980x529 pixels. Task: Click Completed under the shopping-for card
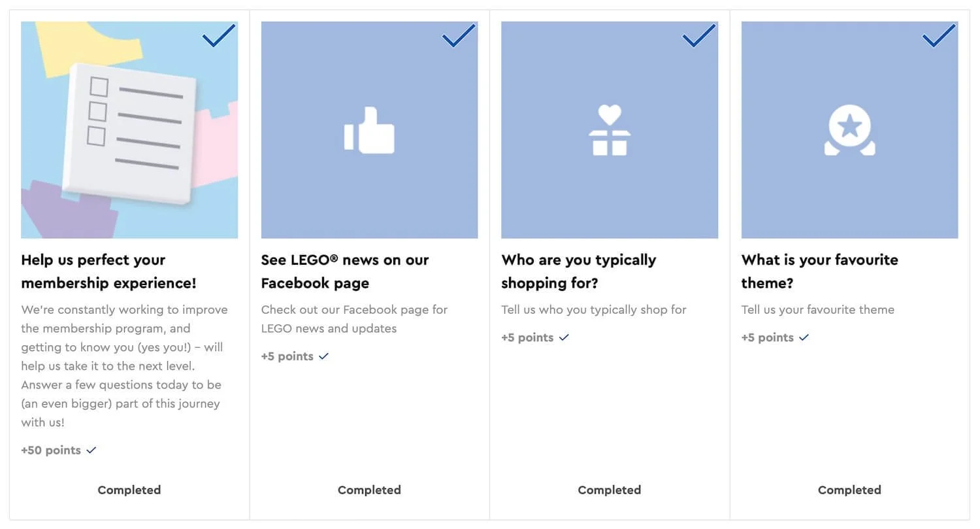(610, 490)
